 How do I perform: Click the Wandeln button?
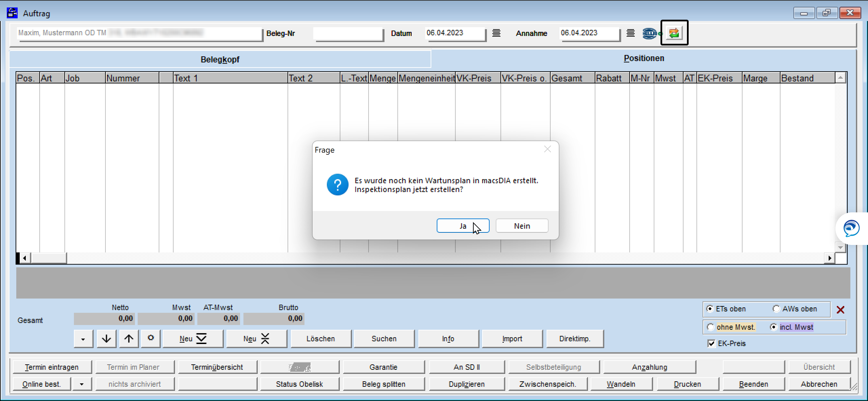621,384
